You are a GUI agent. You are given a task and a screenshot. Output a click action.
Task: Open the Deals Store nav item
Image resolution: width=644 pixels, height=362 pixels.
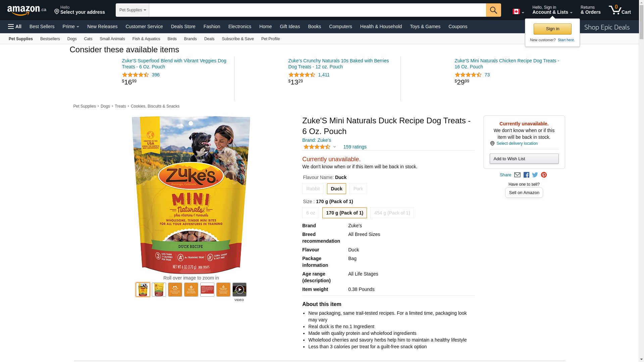183,26
